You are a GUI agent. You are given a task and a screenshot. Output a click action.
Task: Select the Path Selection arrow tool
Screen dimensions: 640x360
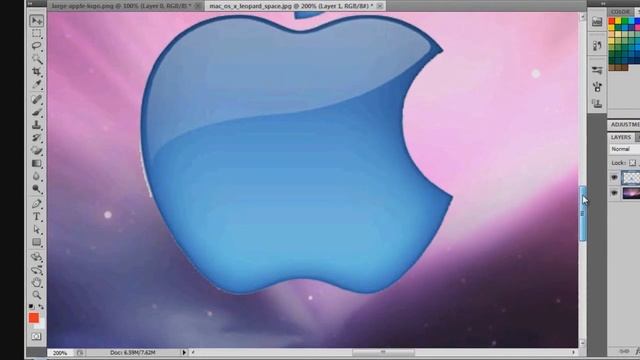[x=36, y=229]
